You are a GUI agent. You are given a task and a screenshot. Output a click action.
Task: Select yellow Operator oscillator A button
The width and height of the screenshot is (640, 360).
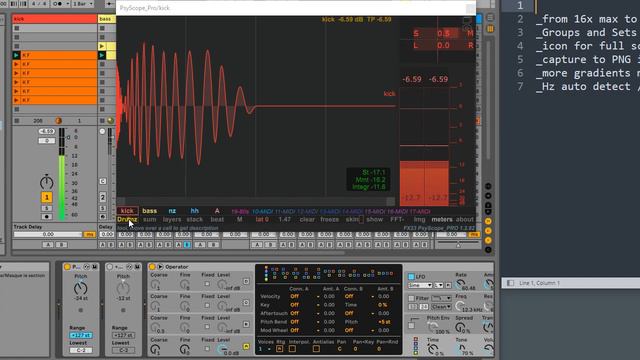click(x=246, y=347)
